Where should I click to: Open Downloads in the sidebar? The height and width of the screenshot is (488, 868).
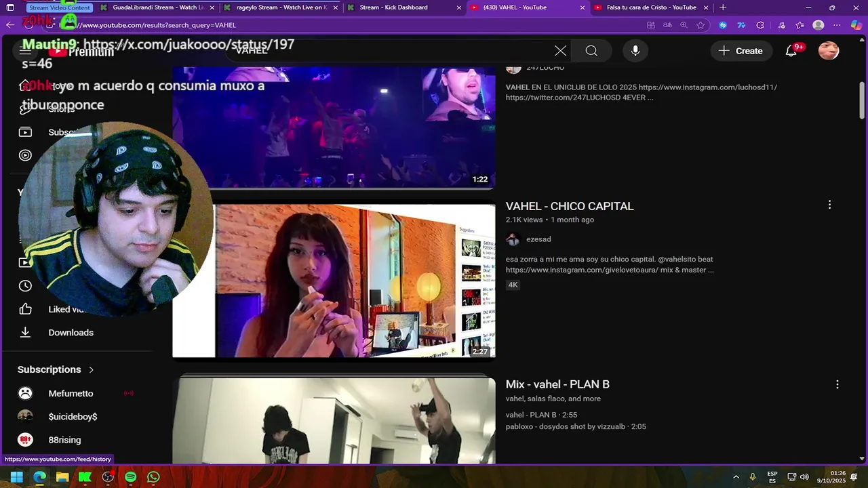71,333
